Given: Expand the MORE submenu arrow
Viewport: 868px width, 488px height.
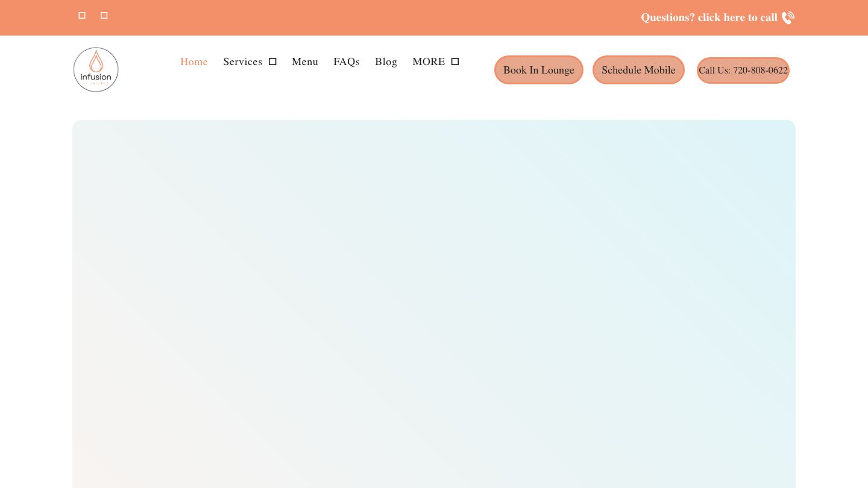Looking at the screenshot, I should [455, 61].
